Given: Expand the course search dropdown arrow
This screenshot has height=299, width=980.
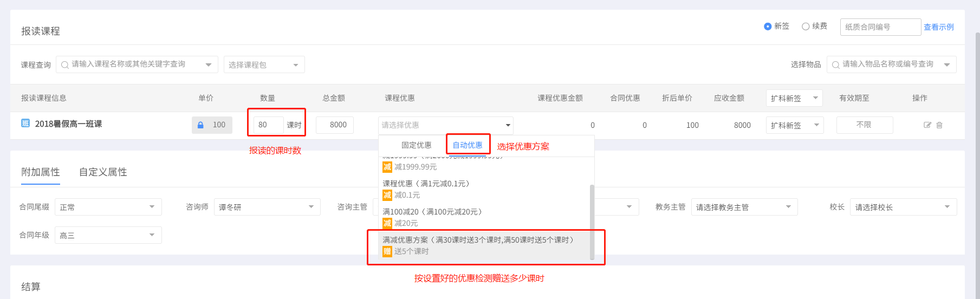Looking at the screenshot, I should [209, 65].
